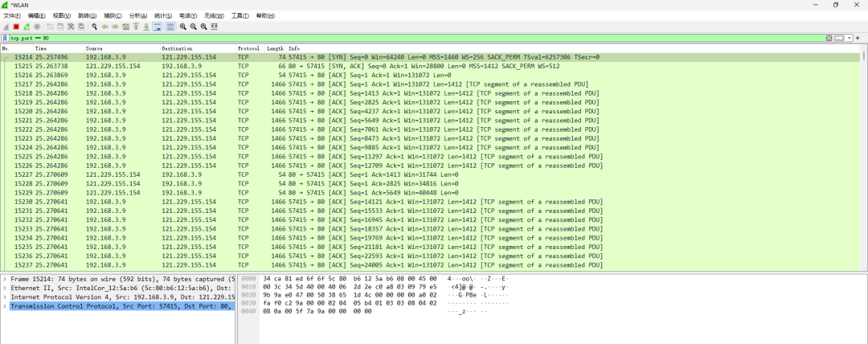Viewport: 868px width, 344px height.
Task: Sort packets by No. column header
Action: pyautogui.click(x=17, y=49)
